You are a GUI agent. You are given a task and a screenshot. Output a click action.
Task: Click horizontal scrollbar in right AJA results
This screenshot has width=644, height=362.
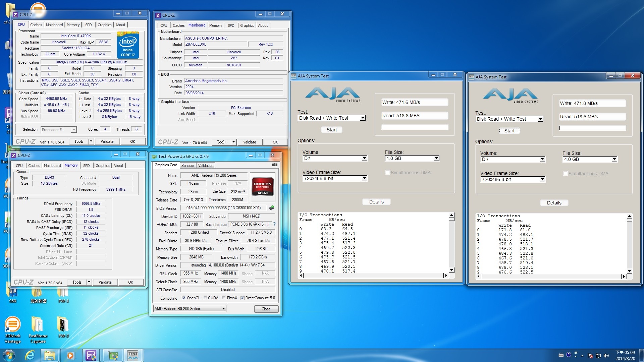[x=551, y=276]
